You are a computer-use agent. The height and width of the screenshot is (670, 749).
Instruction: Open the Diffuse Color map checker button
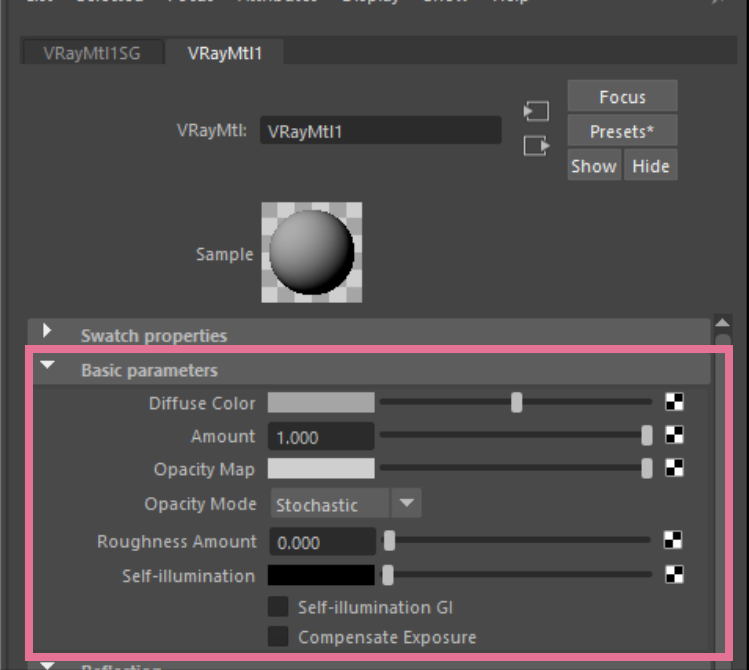674,402
